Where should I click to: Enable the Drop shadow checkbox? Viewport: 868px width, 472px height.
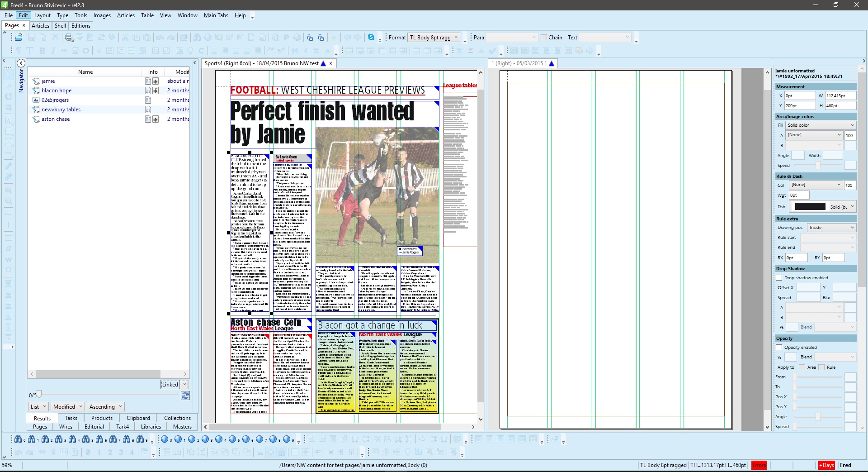pyautogui.click(x=779, y=278)
